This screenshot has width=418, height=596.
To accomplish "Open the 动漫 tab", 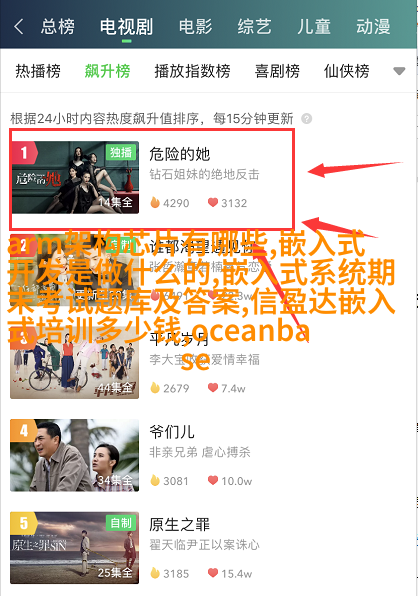I will tap(373, 27).
